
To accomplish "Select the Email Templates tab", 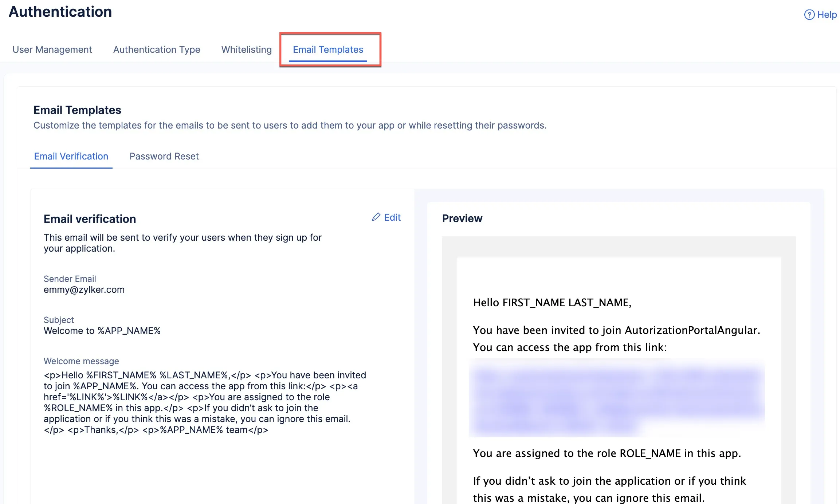I will click(328, 50).
